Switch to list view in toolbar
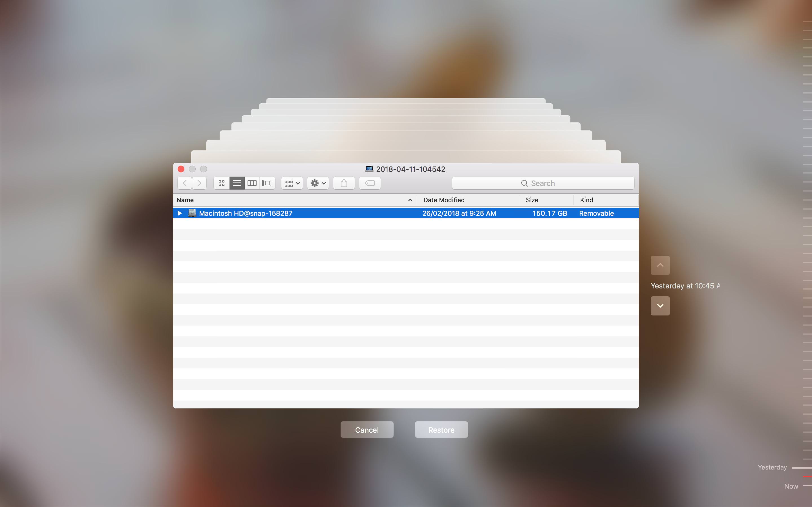The height and width of the screenshot is (507, 812). [x=237, y=183]
